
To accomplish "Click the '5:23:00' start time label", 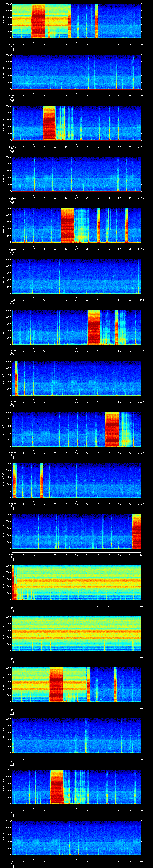I will [12, 96].
